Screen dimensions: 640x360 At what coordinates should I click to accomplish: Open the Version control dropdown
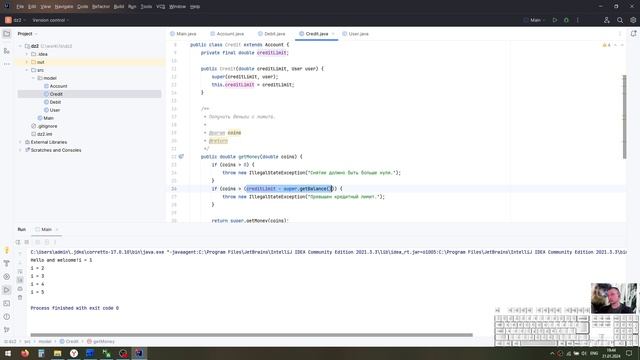51,20
